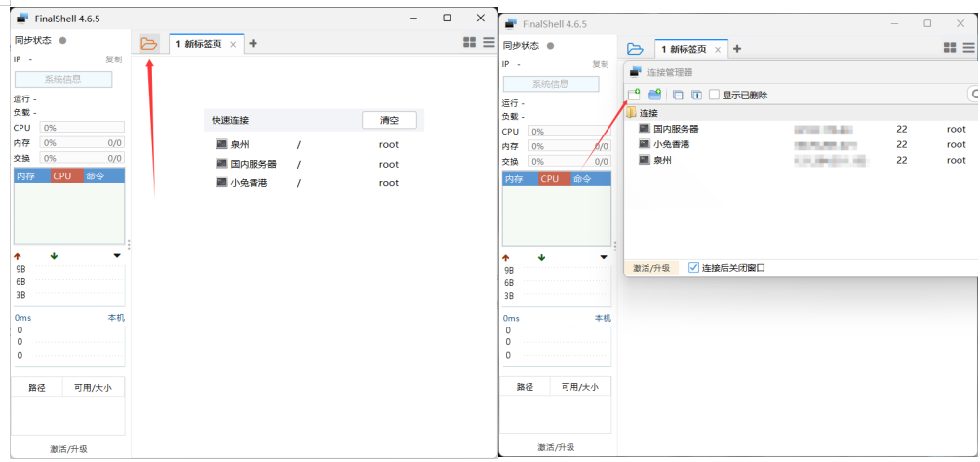
Task: Add a new tab with the plus icon in left window
Action: point(254,43)
